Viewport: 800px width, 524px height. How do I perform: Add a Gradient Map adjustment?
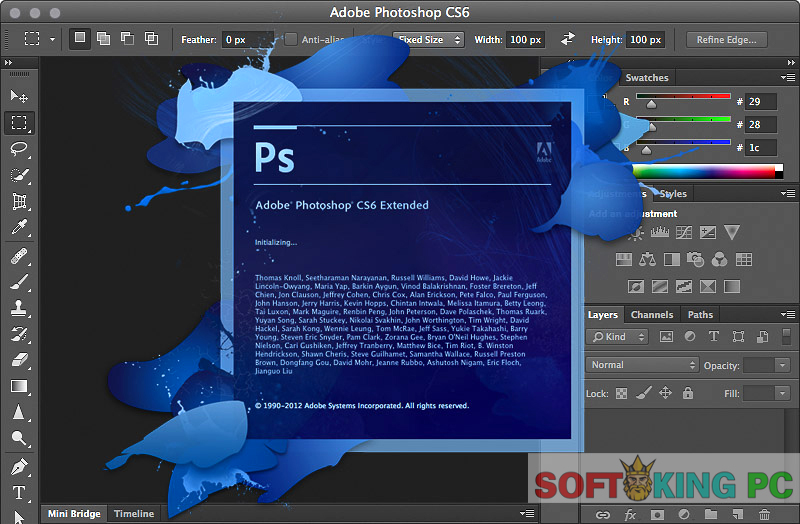[732, 286]
